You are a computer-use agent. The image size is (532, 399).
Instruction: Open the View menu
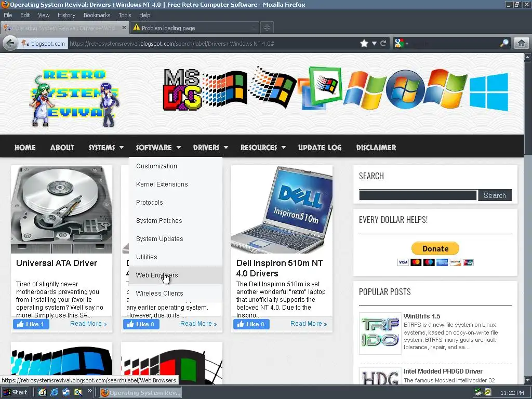44,15
